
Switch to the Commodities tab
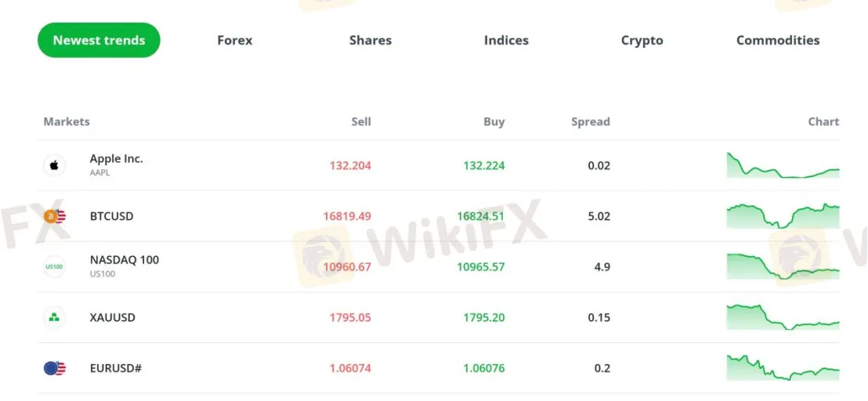pos(778,40)
